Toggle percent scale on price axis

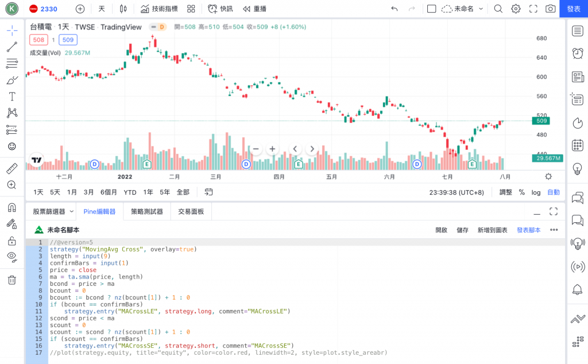(521, 192)
